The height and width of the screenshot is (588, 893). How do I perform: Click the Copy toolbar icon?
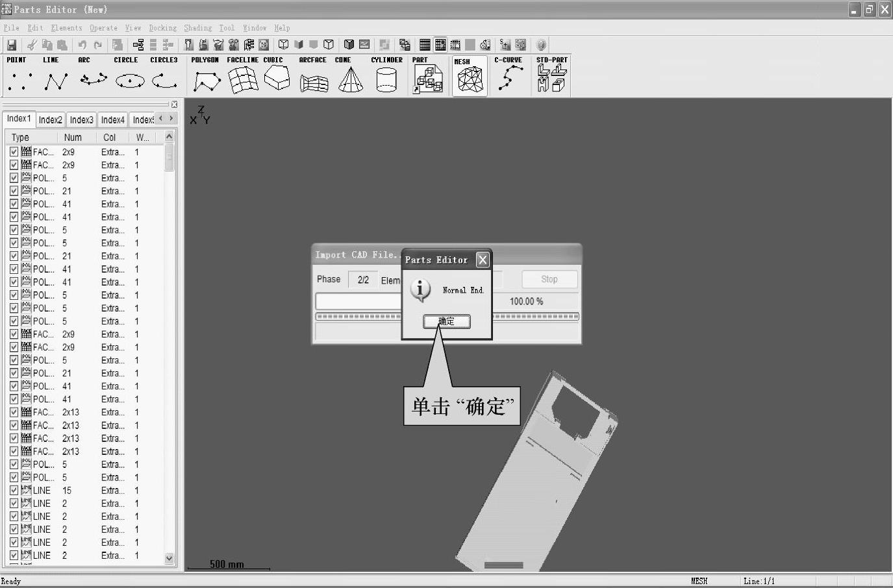(47, 45)
